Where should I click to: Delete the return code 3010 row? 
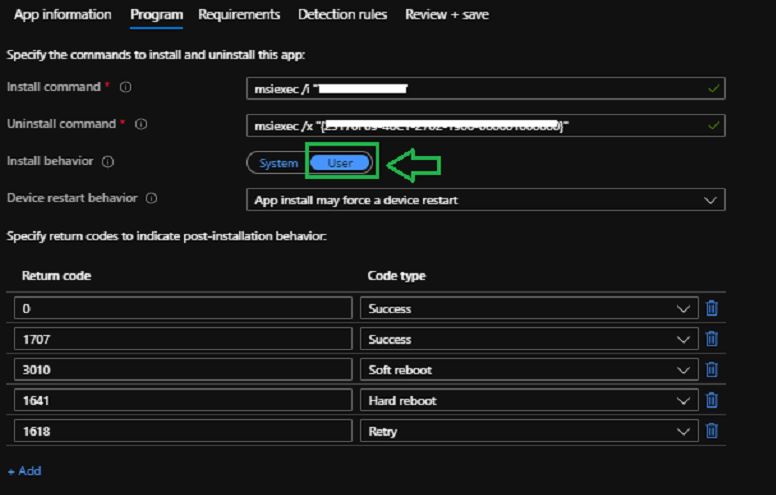[712, 370]
